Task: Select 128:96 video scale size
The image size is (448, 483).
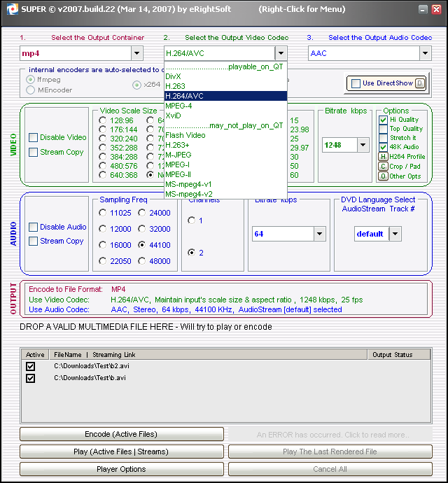Action: [103, 120]
